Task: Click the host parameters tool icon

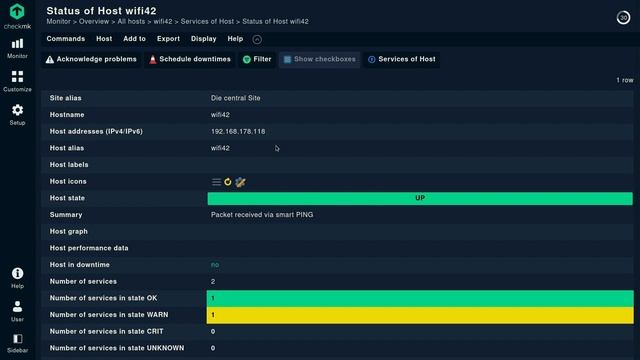Action: pos(240,182)
